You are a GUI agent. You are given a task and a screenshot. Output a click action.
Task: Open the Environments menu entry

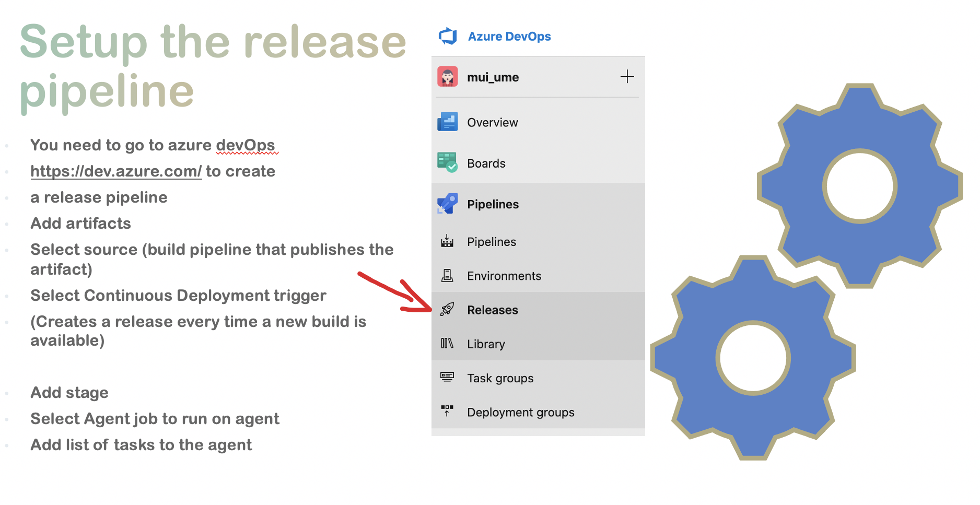pos(504,276)
